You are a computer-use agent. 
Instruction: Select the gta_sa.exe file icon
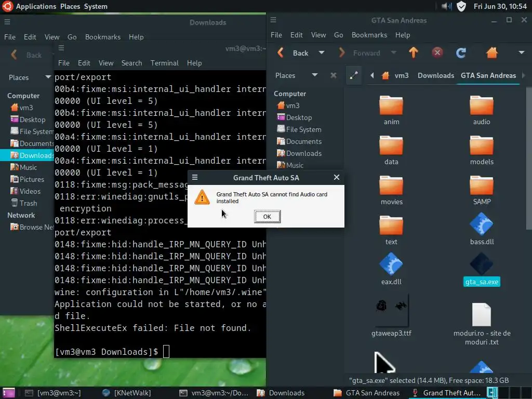(x=482, y=264)
